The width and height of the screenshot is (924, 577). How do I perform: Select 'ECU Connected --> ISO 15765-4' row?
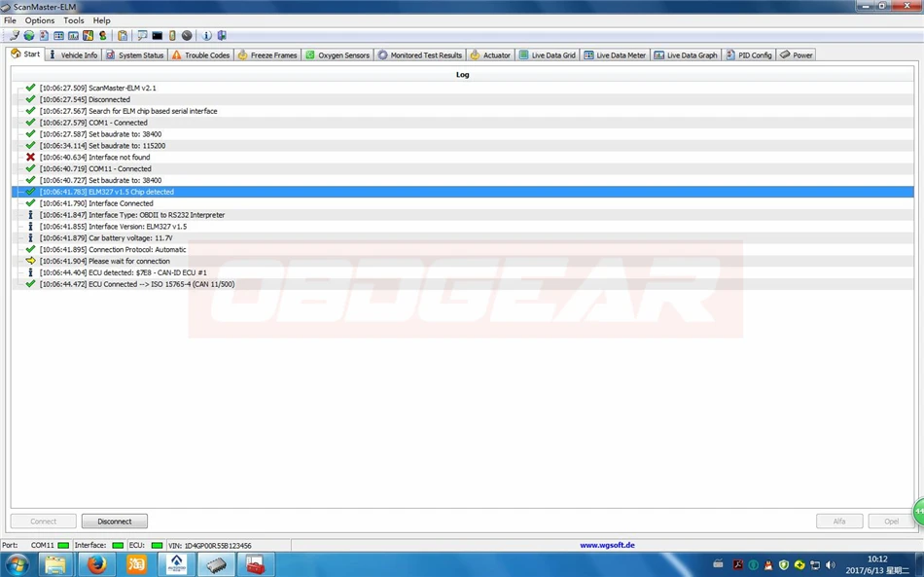462,284
